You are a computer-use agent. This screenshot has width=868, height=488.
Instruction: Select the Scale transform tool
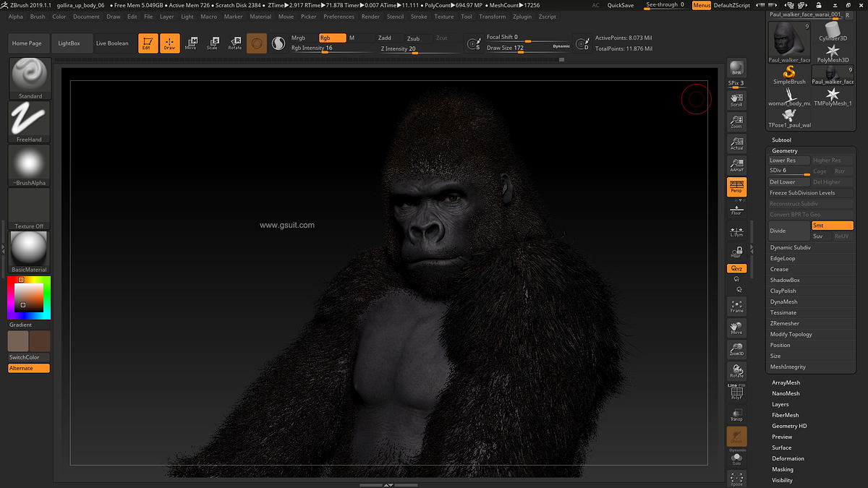click(x=213, y=43)
